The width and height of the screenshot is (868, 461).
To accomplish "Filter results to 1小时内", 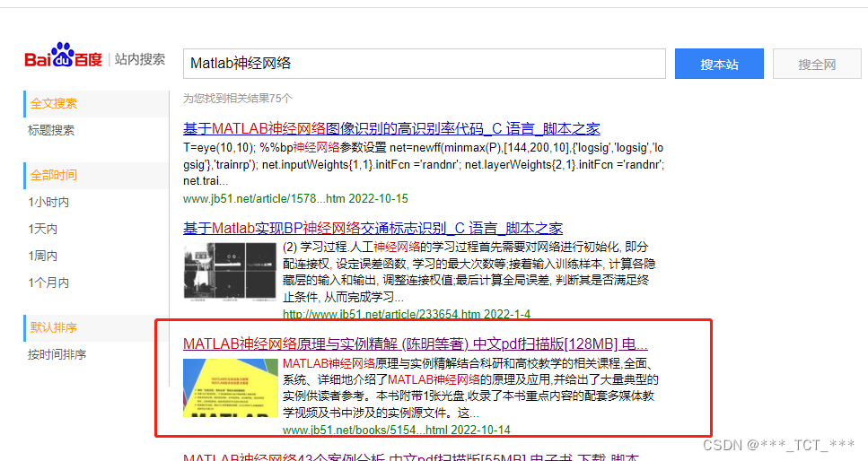I will [48, 202].
